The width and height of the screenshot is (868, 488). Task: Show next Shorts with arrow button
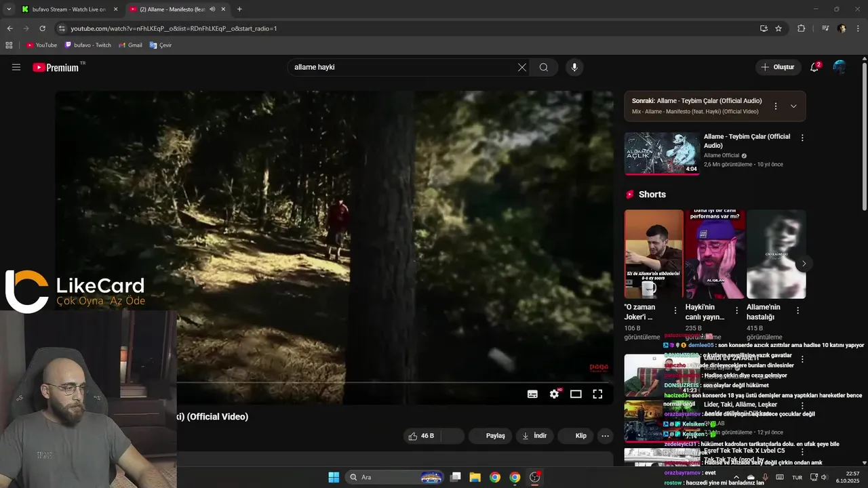click(x=804, y=264)
